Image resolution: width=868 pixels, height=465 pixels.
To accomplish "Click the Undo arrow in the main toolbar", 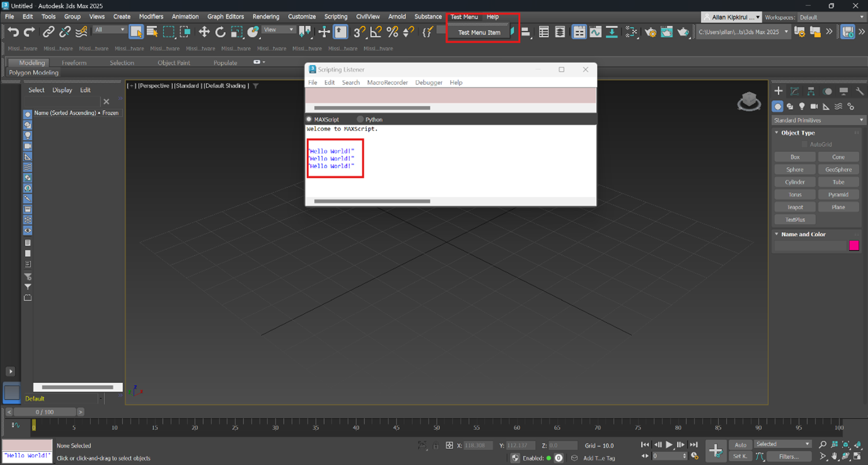I will click(x=13, y=32).
